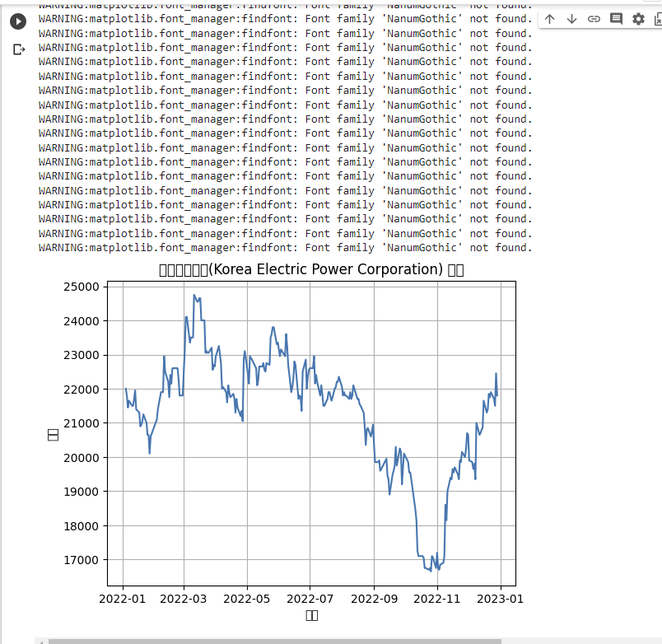662x644 pixels.
Task: Move cell up with arrow icon
Action: tap(550, 19)
